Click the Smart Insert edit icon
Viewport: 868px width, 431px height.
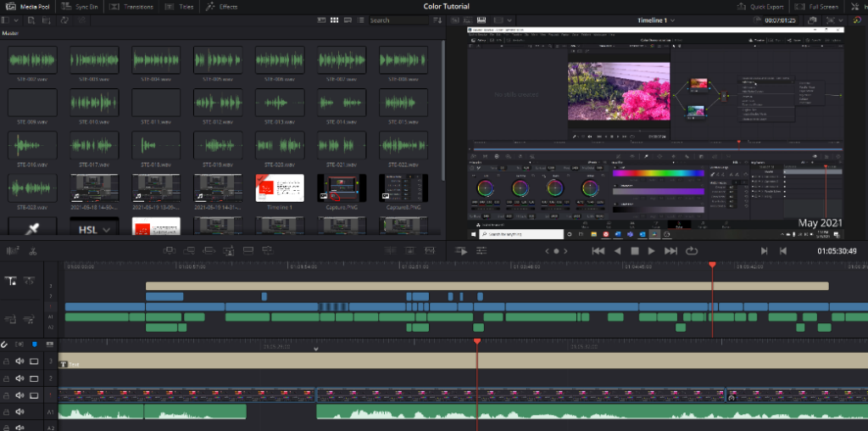point(170,251)
